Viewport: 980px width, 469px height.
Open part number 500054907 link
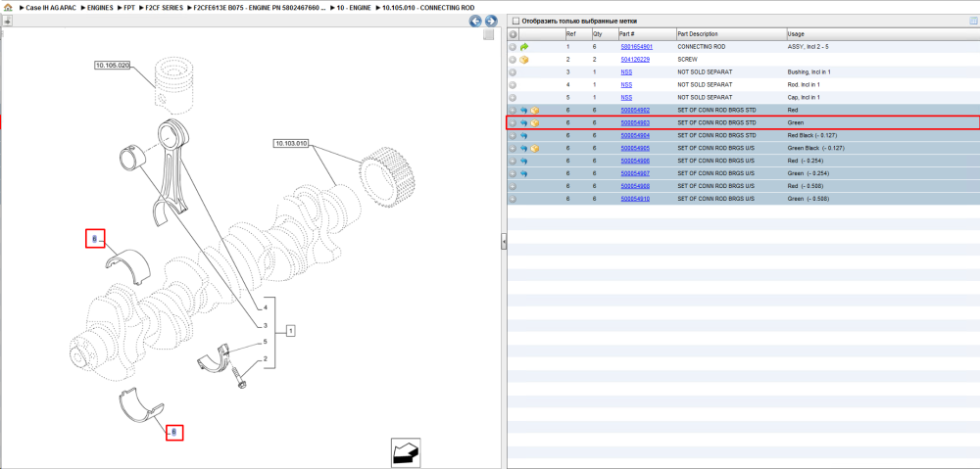[x=635, y=173]
